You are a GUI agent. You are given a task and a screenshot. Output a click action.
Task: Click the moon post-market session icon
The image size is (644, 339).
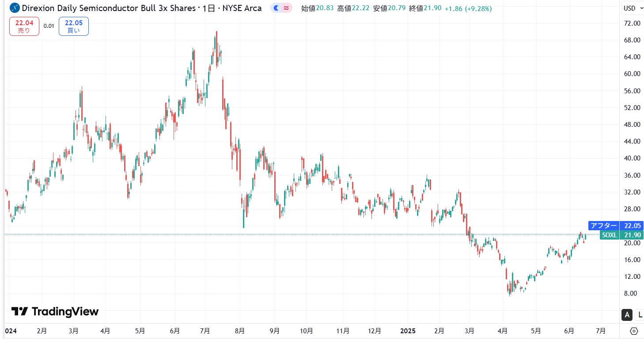point(276,8)
